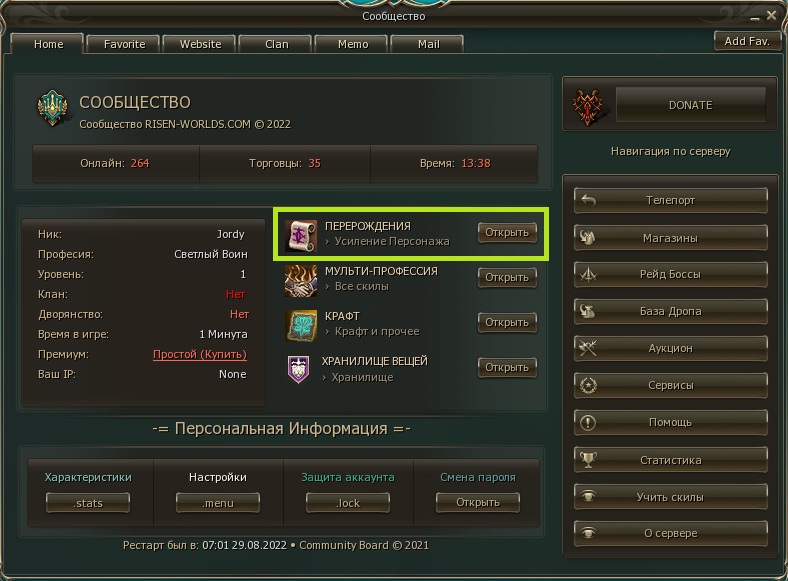Switch to the Mail tab
788x581 pixels.
tap(428, 44)
